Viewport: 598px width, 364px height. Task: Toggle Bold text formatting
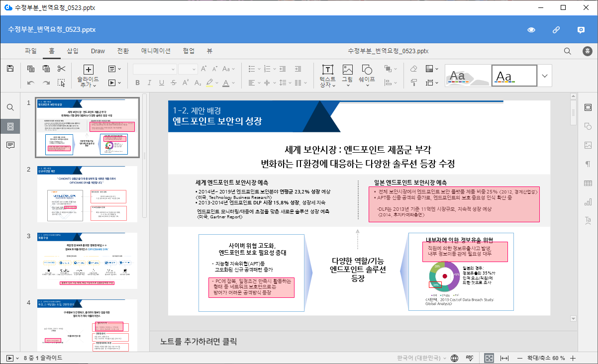tap(137, 83)
